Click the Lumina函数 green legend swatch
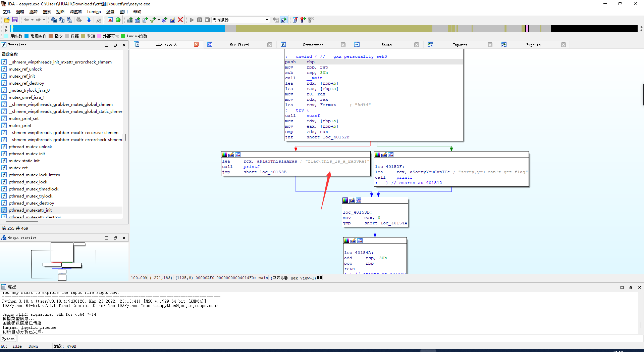Screen dimensions: 644x352 pyautogui.click(x=123, y=36)
